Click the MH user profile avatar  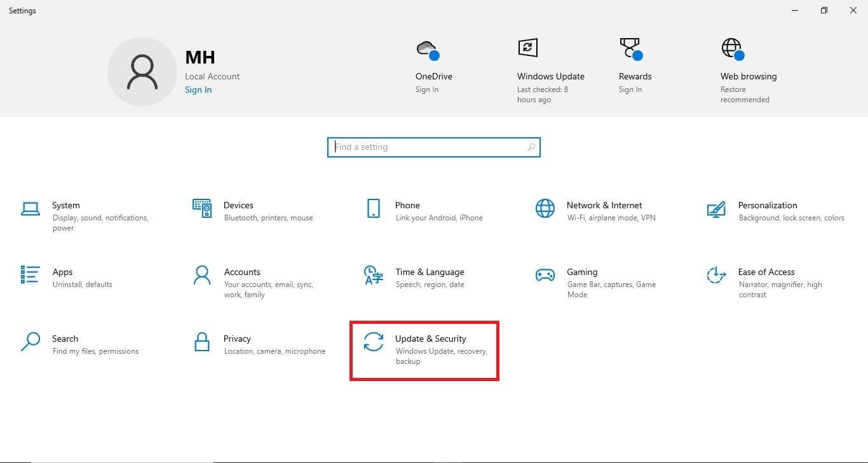(x=142, y=71)
